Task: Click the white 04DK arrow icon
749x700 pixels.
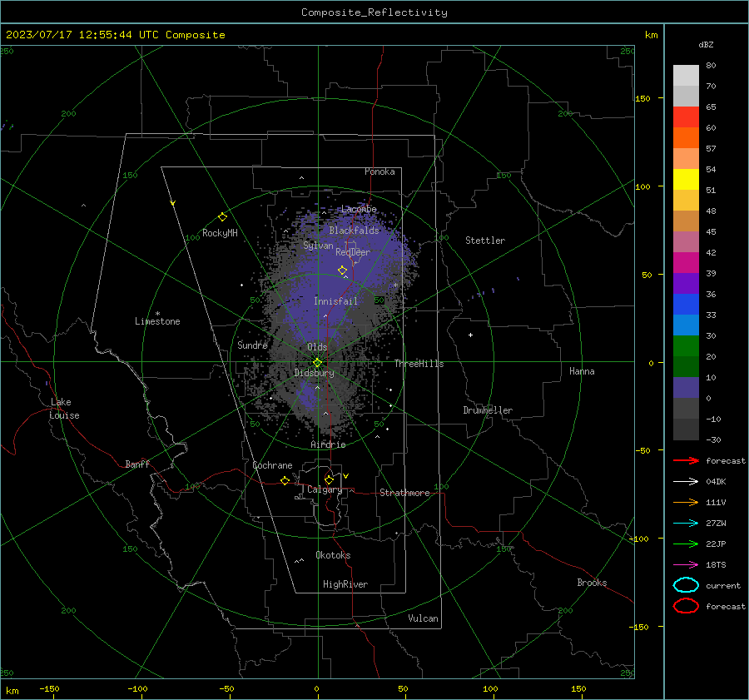Action: point(686,481)
